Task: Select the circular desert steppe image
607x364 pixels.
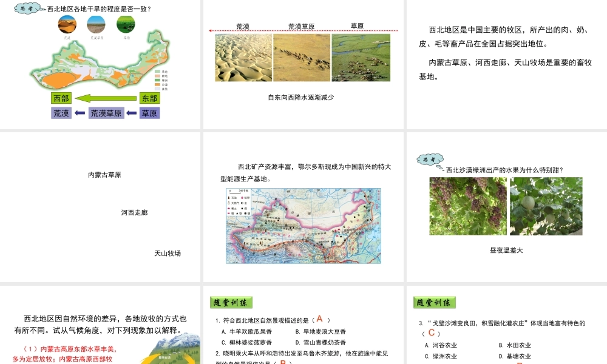Action: (96, 25)
